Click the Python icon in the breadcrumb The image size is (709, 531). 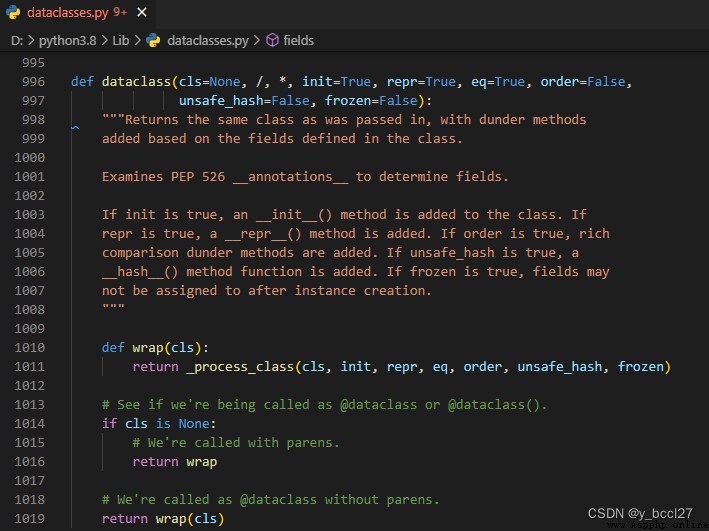point(153,40)
